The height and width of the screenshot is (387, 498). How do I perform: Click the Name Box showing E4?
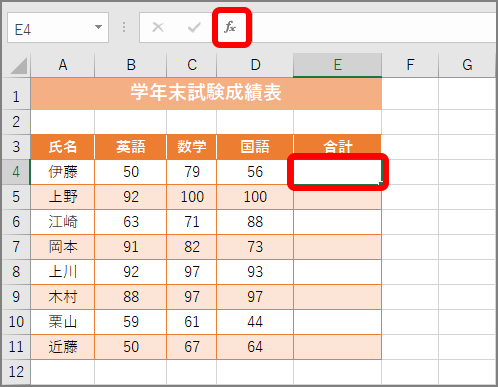pos(58,28)
